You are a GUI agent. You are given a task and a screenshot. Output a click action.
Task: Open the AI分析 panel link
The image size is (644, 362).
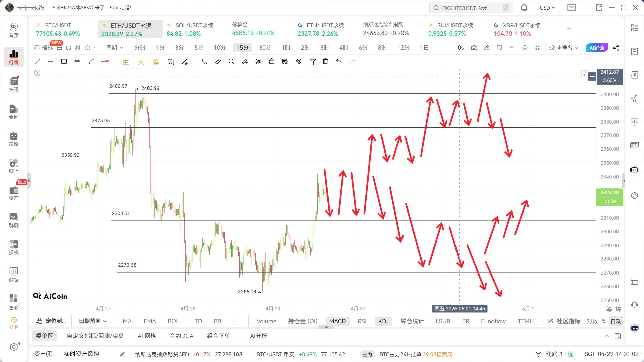click(x=258, y=336)
